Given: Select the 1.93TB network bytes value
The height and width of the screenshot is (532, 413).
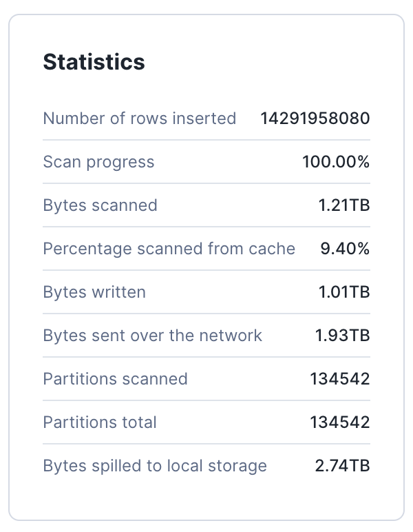Looking at the screenshot, I should [343, 336].
